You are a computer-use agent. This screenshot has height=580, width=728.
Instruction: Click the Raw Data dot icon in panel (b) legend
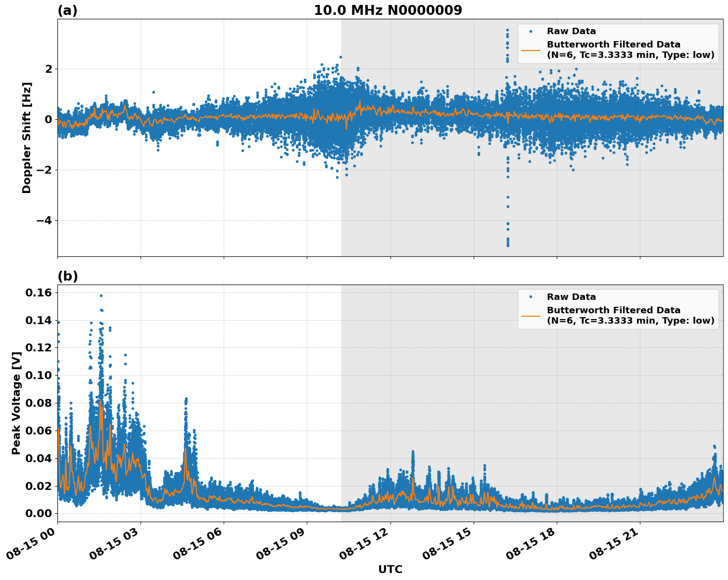coord(531,295)
